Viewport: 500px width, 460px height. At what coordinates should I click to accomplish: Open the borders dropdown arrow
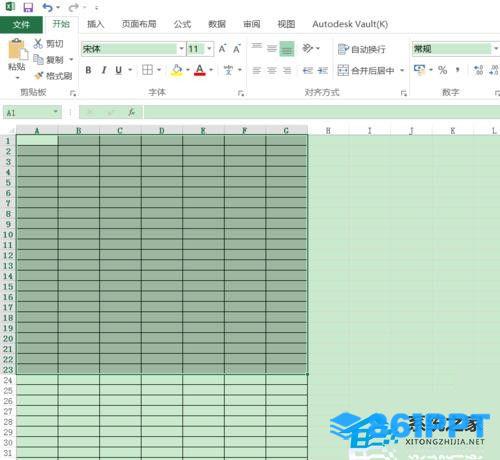pos(159,70)
